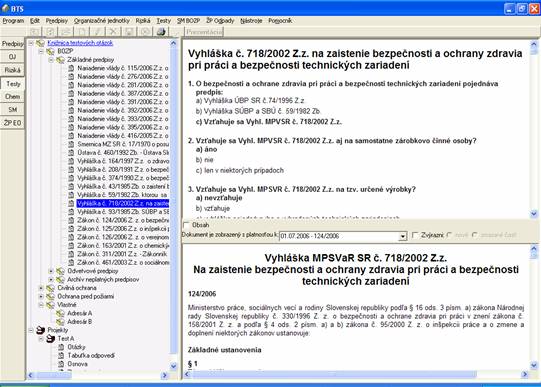
Task: Open the ŽP Odpady menu
Action: [220, 21]
